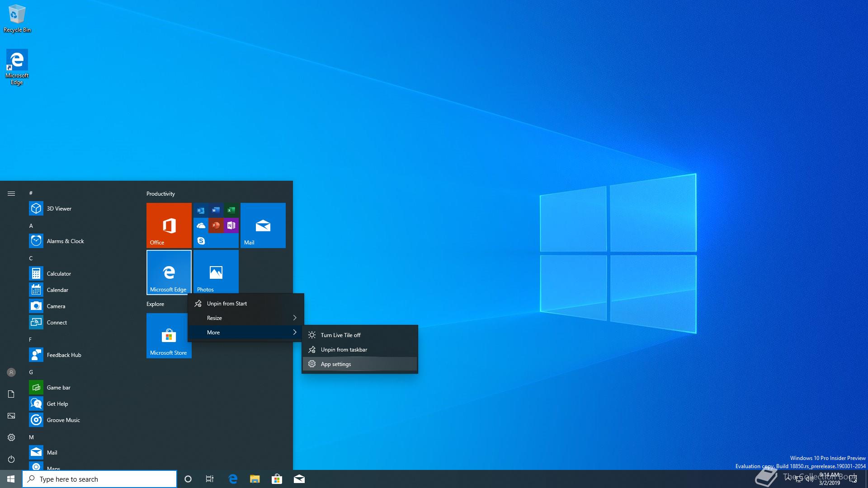This screenshot has width=868, height=488.
Task: Open File Explorer from taskbar
Action: [x=255, y=479]
